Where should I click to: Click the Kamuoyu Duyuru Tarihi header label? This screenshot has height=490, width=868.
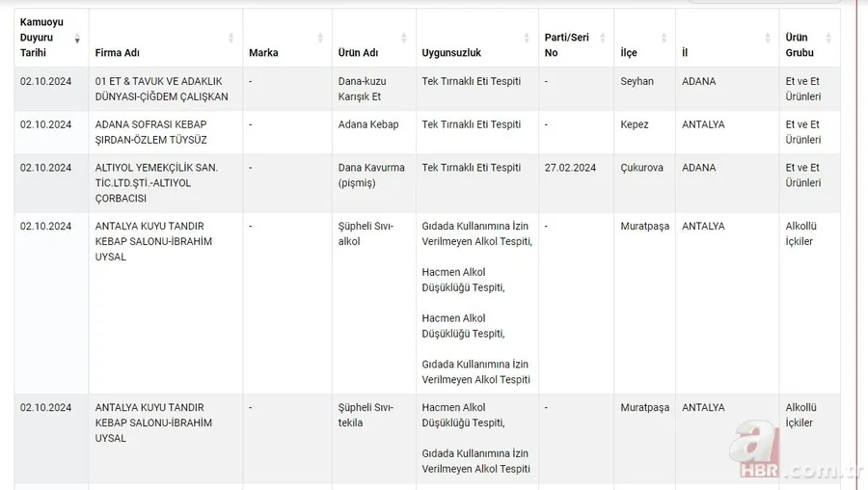point(42,38)
